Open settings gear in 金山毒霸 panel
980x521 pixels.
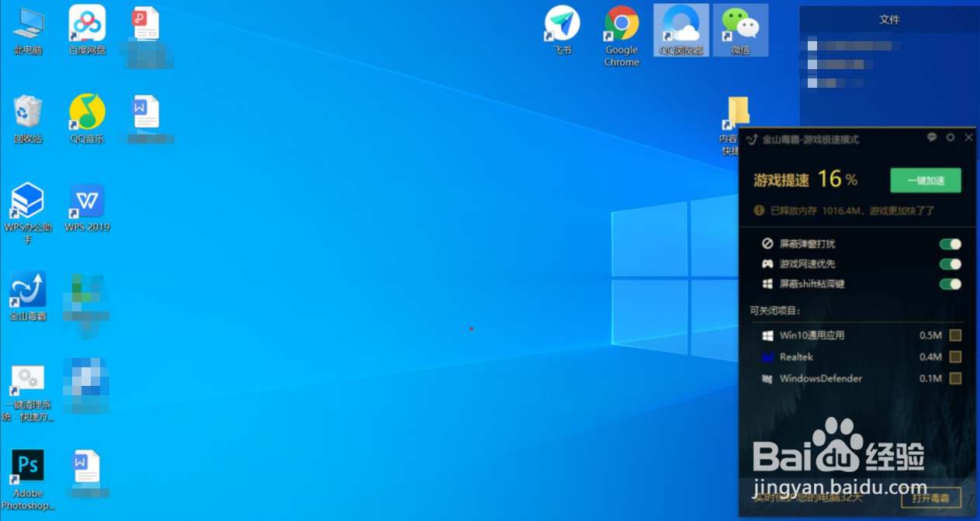(x=951, y=137)
